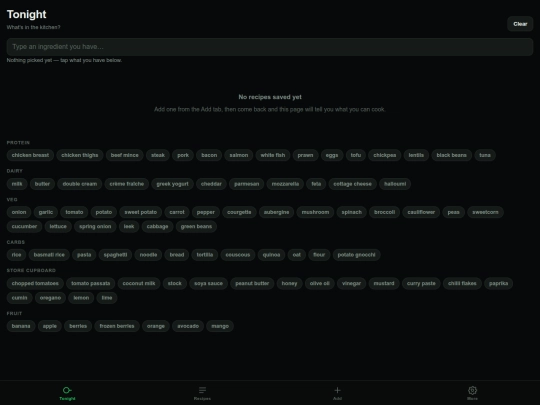Tap the feta chip
540x405 pixels.
[316, 184]
